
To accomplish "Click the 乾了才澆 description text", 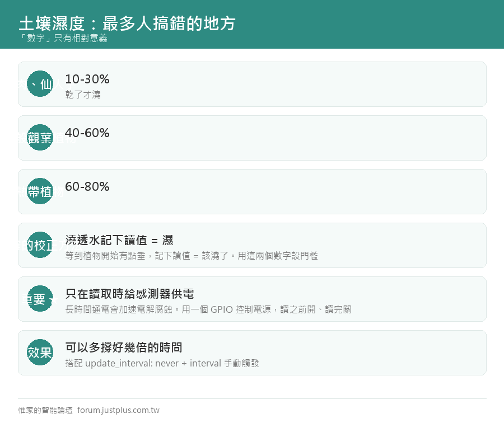I will (83, 95).
